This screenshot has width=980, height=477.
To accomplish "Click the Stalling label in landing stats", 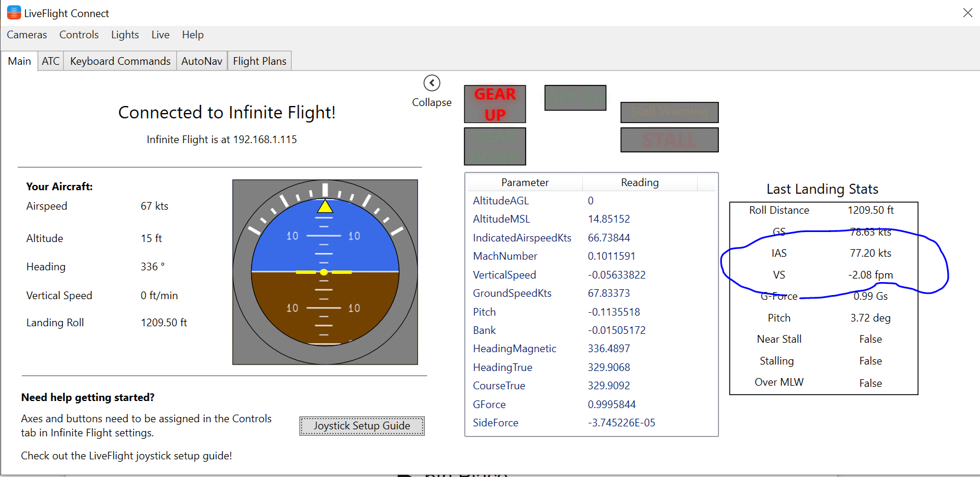I will [x=777, y=361].
